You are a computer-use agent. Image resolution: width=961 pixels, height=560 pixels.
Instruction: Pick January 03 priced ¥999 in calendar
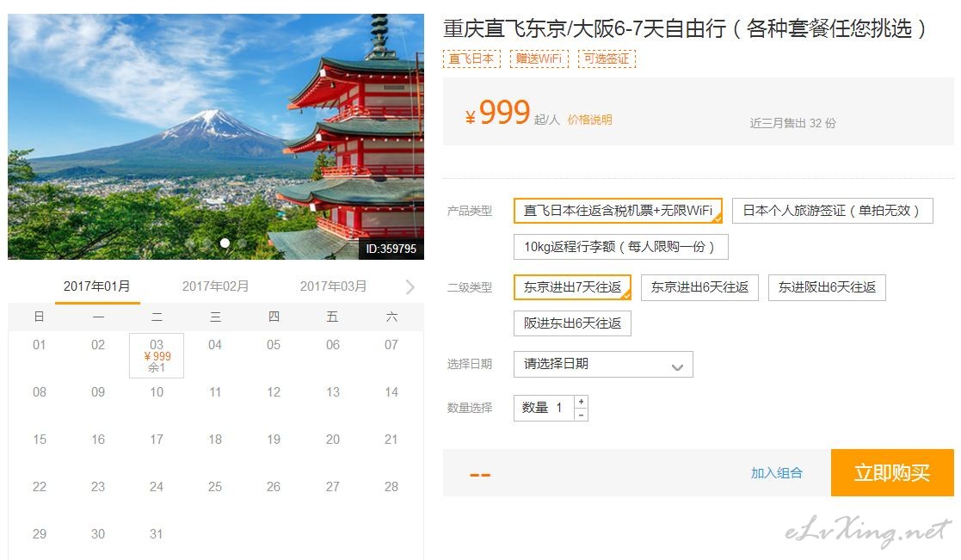tap(157, 355)
